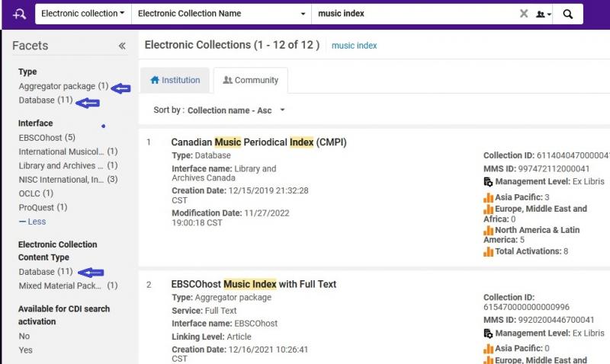Image resolution: width=610 pixels, height=364 pixels.
Task: Select Yes under Available for CDI search activation
Action: point(25,350)
